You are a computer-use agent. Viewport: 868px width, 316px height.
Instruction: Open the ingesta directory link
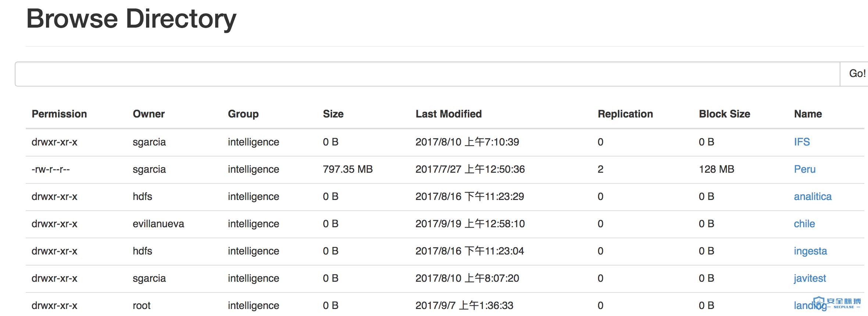[x=810, y=251]
